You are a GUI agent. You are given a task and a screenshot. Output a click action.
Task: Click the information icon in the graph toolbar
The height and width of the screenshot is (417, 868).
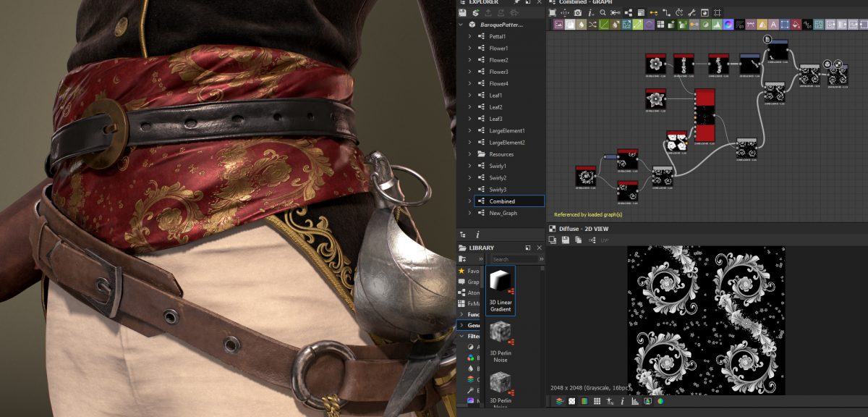point(591,12)
